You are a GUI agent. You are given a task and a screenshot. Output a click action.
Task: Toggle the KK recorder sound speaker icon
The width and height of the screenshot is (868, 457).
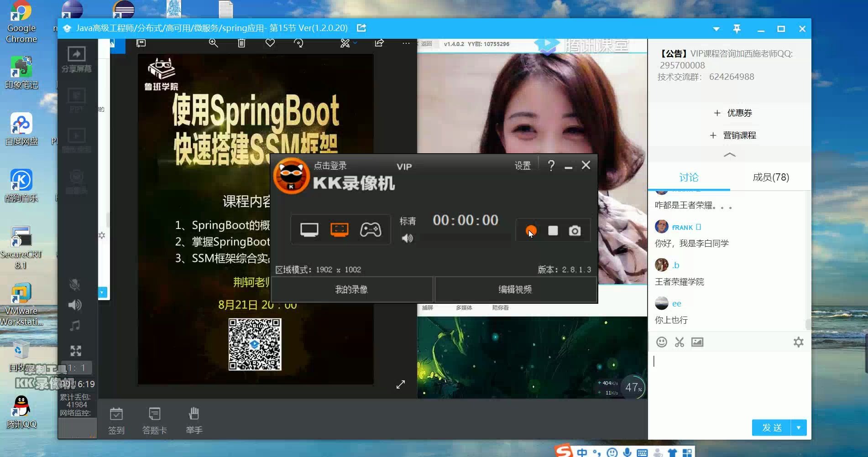pos(407,238)
